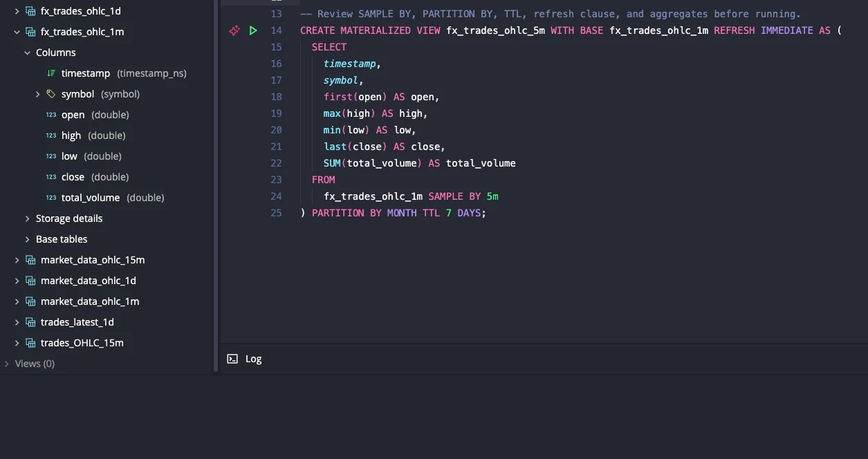Click the market_data_ohlc_1d view icon
The height and width of the screenshot is (459, 868).
[30, 281]
